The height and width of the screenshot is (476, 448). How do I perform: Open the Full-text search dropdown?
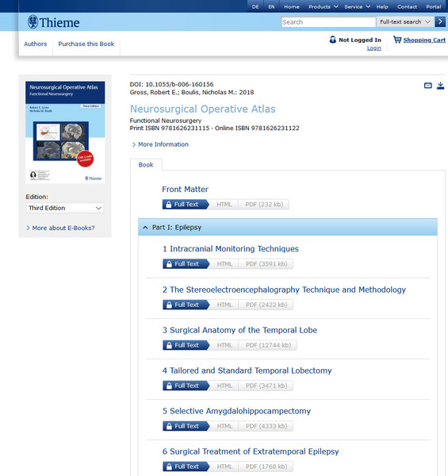click(405, 22)
